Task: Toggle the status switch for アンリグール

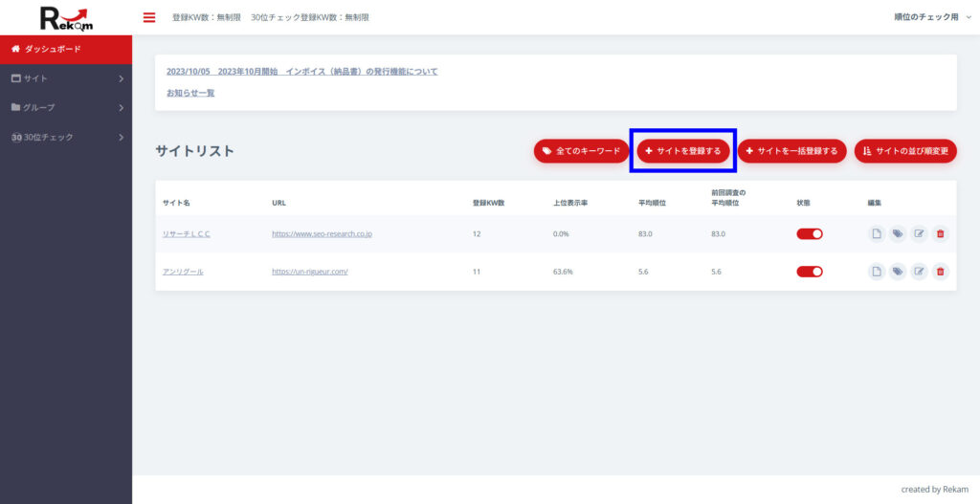Action: [810, 272]
